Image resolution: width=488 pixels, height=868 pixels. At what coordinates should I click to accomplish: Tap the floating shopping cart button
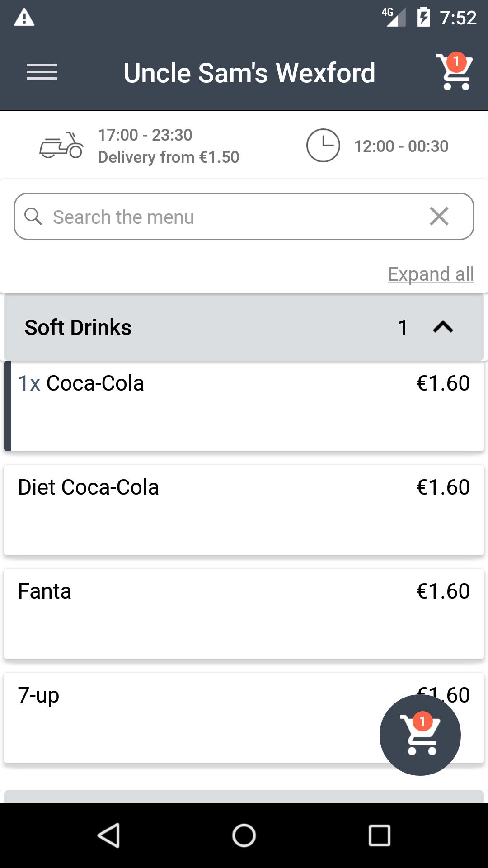point(420,736)
